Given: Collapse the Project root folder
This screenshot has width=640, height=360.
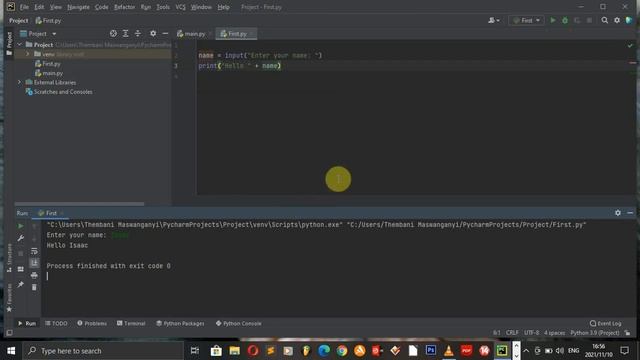Looking at the screenshot, I should coord(20,44).
